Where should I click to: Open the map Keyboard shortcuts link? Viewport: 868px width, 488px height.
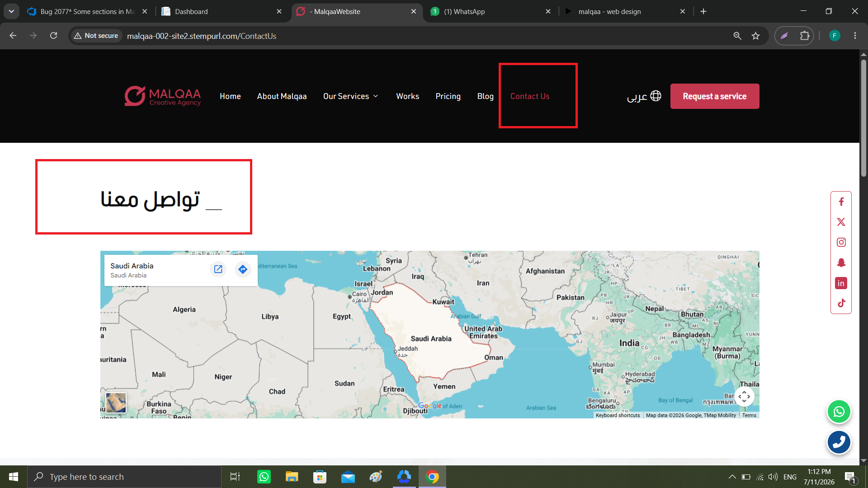coord(618,415)
